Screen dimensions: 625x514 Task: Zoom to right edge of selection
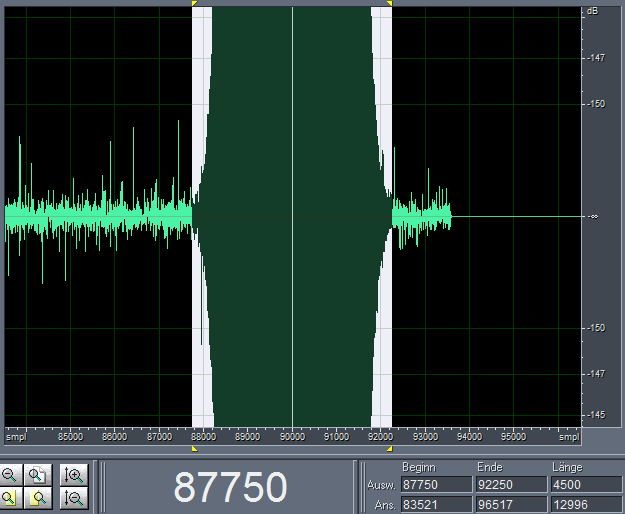pos(37,498)
